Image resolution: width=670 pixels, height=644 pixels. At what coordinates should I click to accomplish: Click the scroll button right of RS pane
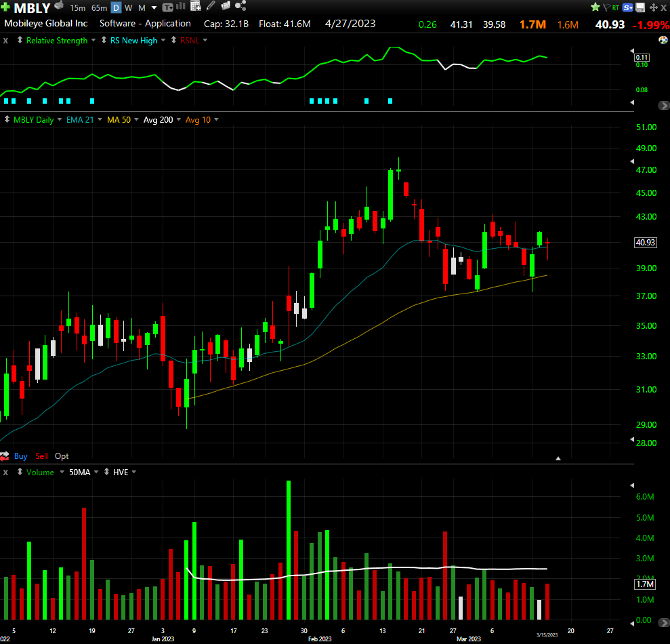tap(664, 105)
